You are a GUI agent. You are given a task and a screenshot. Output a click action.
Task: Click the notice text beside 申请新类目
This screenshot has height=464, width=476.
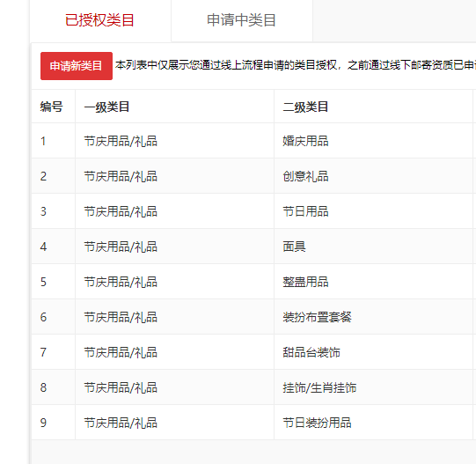296,65
